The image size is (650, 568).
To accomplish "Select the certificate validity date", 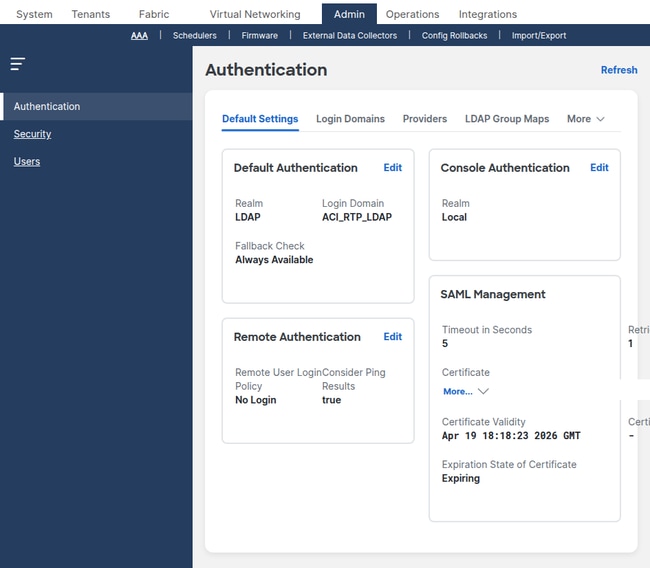I will pyautogui.click(x=511, y=436).
